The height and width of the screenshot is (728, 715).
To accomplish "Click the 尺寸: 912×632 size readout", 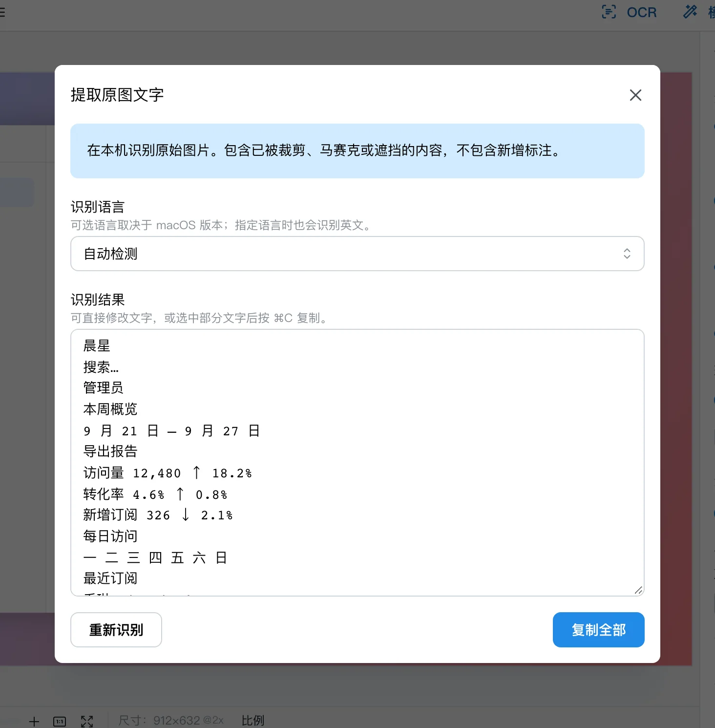I will [x=171, y=721].
